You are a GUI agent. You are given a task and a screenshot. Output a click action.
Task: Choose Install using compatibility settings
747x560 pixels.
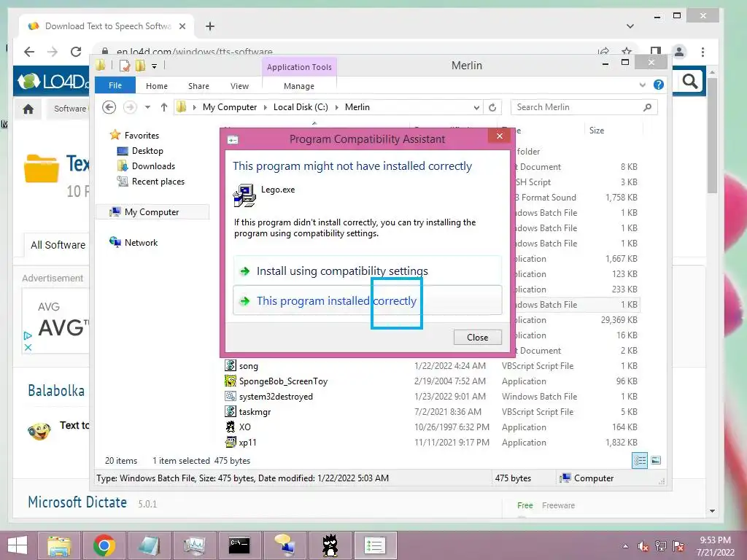point(368,271)
